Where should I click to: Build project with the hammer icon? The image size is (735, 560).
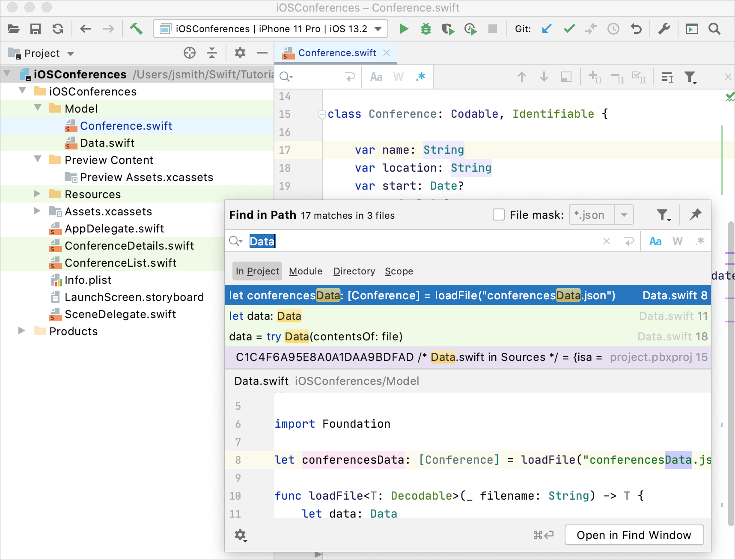136,29
